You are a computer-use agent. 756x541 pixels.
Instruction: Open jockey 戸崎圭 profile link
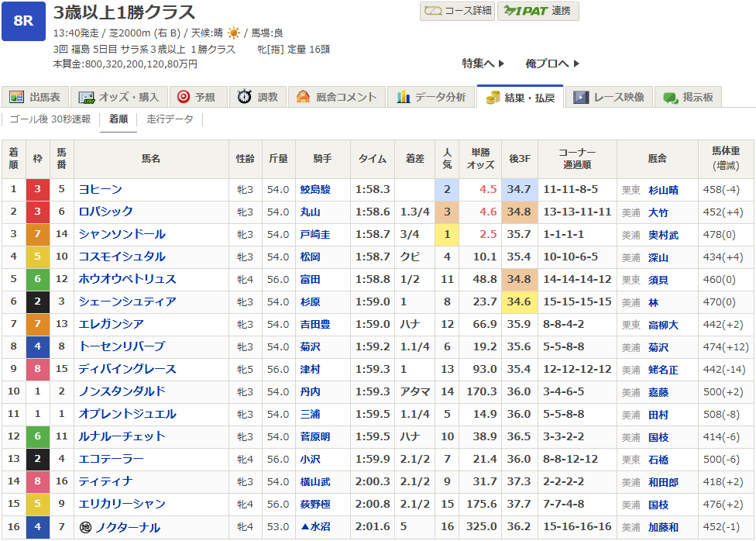(x=314, y=234)
